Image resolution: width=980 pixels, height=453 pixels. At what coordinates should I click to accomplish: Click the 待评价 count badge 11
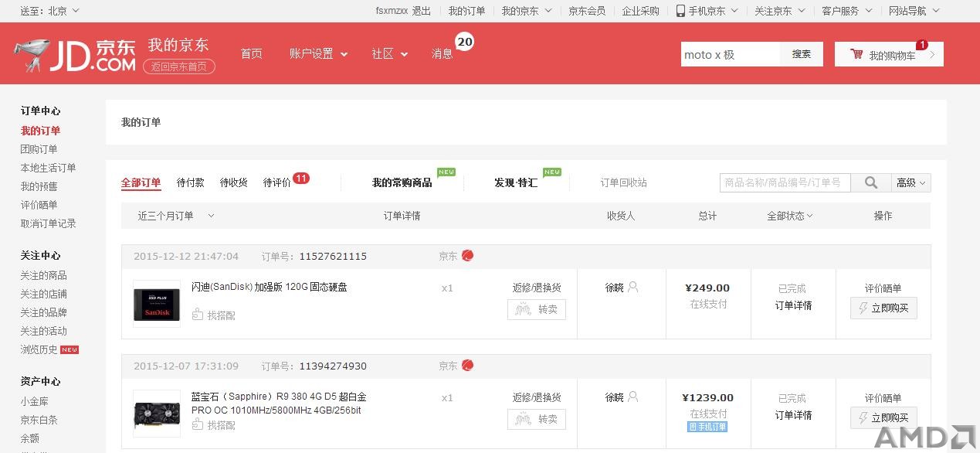(301, 179)
